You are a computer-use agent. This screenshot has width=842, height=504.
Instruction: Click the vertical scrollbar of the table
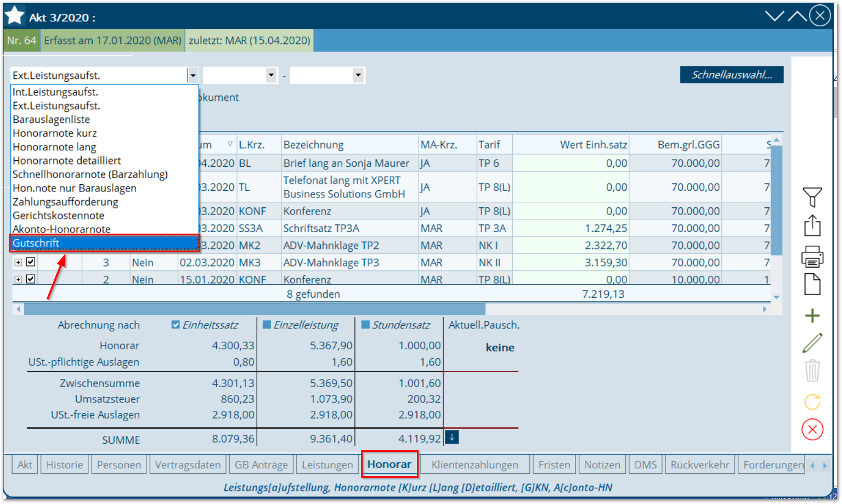(776, 200)
